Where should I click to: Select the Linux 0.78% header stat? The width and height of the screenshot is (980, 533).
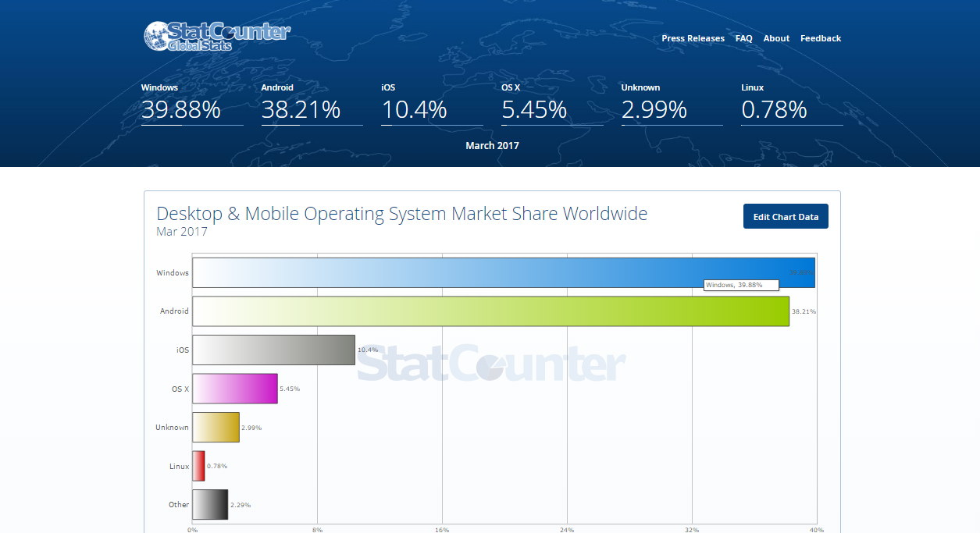[x=792, y=103]
